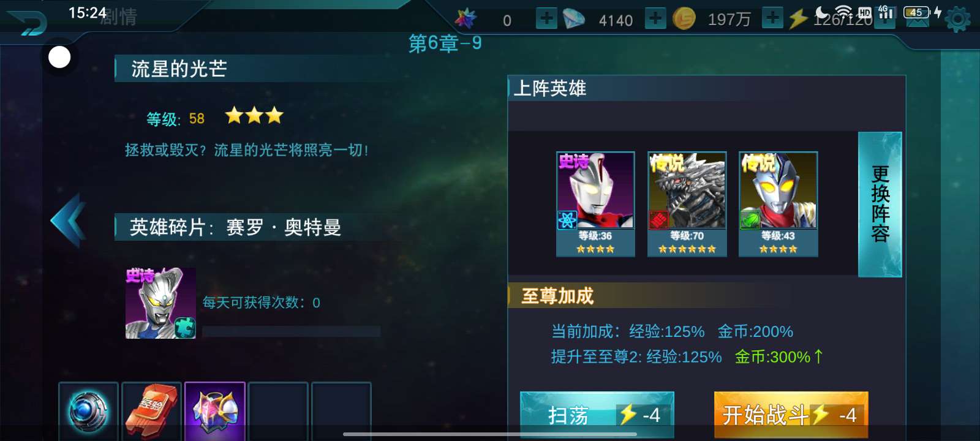
Task: Select the level 36 epic hero card
Action: click(595, 203)
